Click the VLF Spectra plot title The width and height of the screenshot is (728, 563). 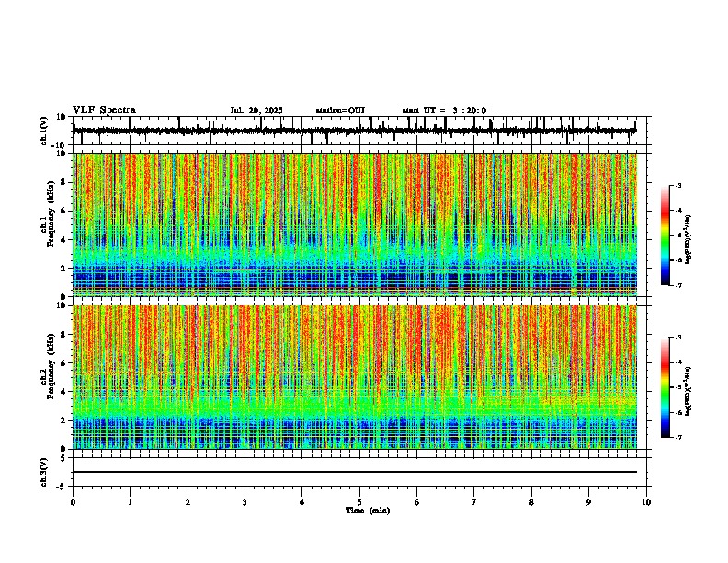point(104,109)
